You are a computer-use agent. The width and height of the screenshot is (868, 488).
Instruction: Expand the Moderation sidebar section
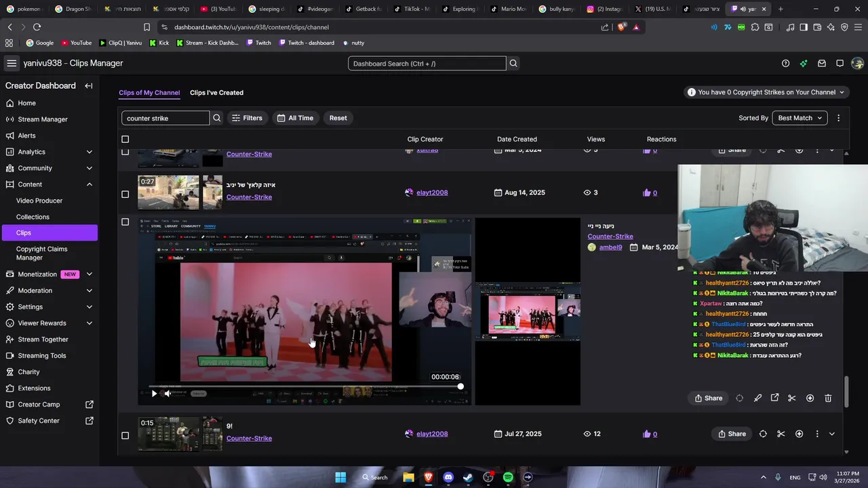(x=89, y=291)
